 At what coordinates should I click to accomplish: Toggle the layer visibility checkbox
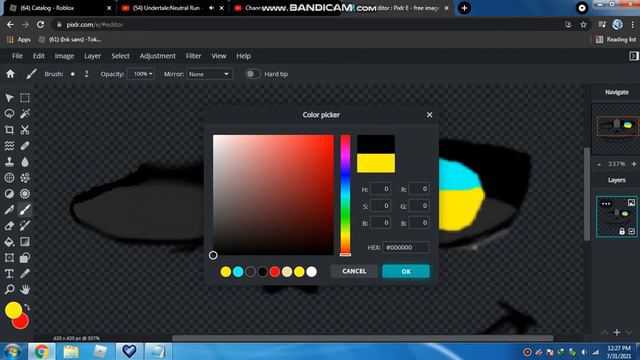[631, 231]
